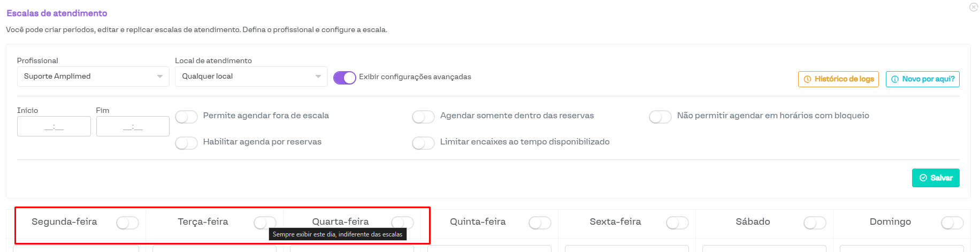Focus the Fim time field
Screen dimensions: 980x252
133,127
